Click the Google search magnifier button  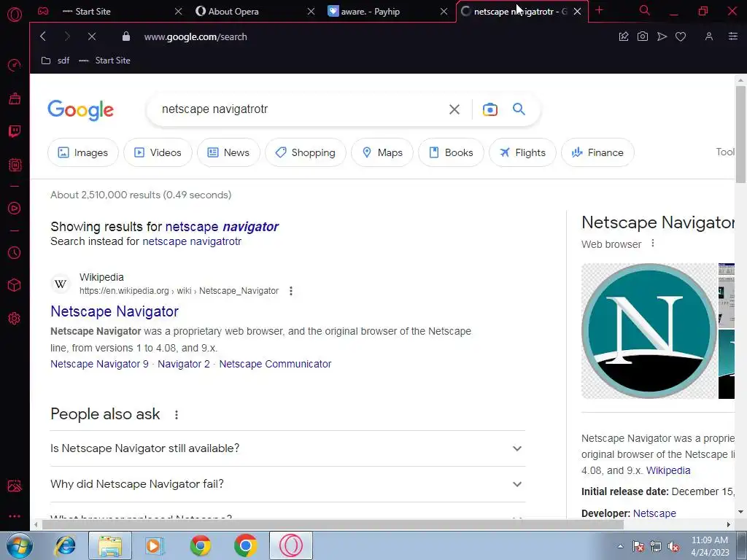(519, 109)
